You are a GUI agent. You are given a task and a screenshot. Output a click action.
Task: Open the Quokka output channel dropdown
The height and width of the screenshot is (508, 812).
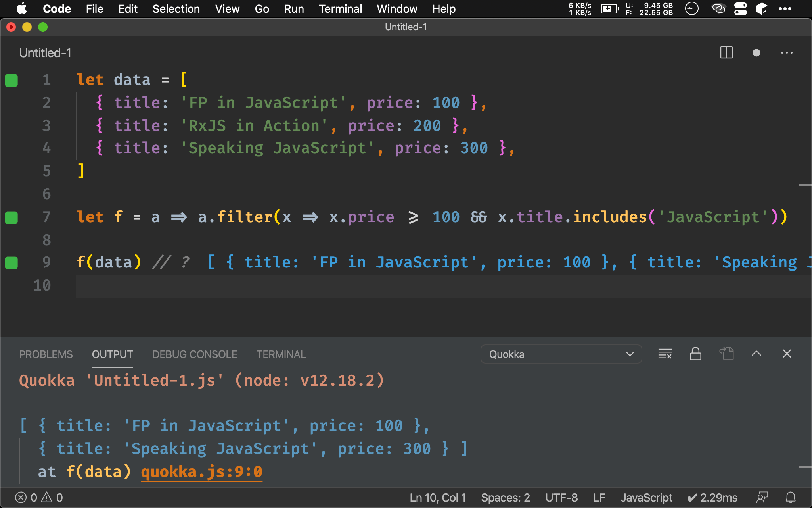click(561, 354)
